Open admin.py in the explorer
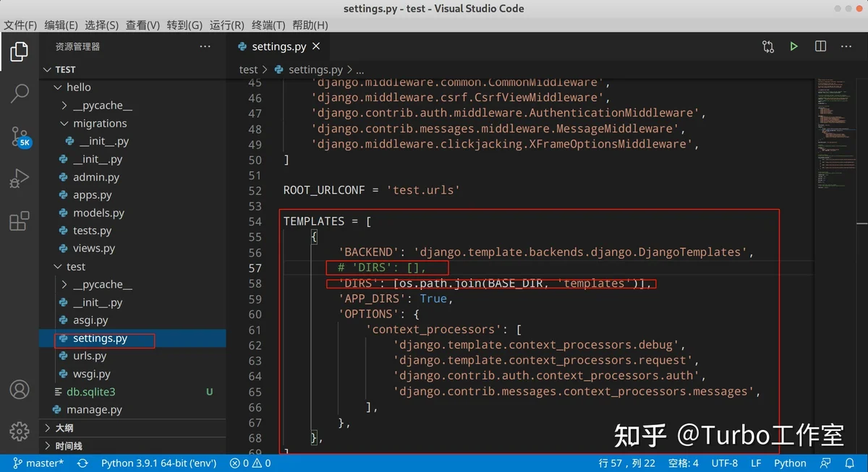Viewport: 868px width, 472px height. click(x=132, y=177)
